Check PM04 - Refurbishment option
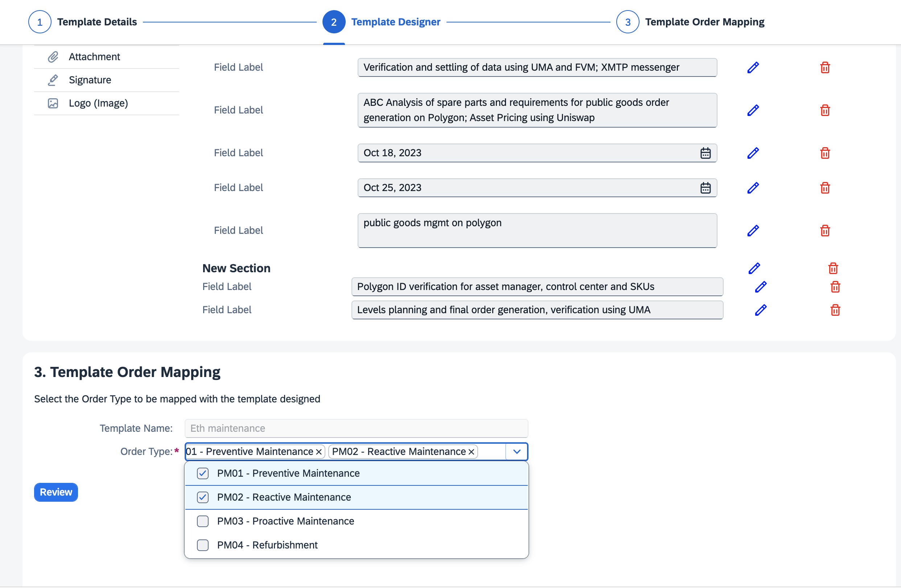901x588 pixels. pos(203,545)
